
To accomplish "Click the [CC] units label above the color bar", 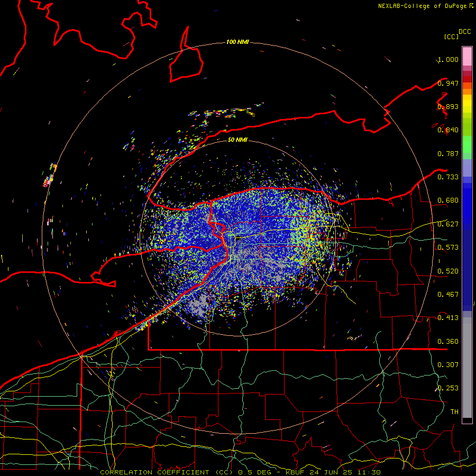I will (451, 36).
